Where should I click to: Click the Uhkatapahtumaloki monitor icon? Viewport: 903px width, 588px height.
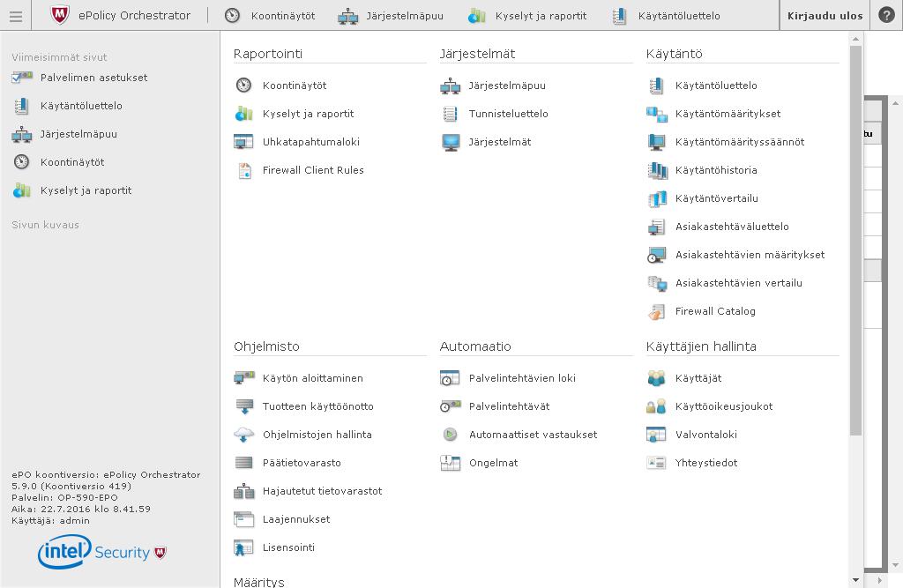243,142
